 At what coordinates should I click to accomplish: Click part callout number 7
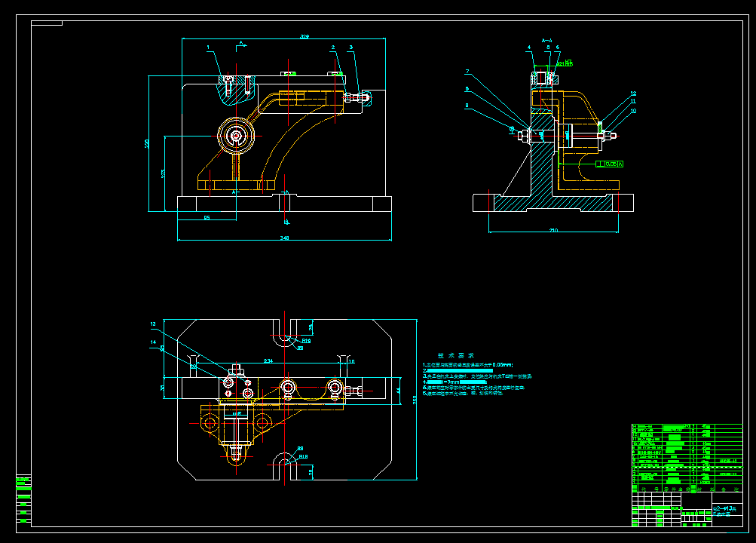coord(467,72)
